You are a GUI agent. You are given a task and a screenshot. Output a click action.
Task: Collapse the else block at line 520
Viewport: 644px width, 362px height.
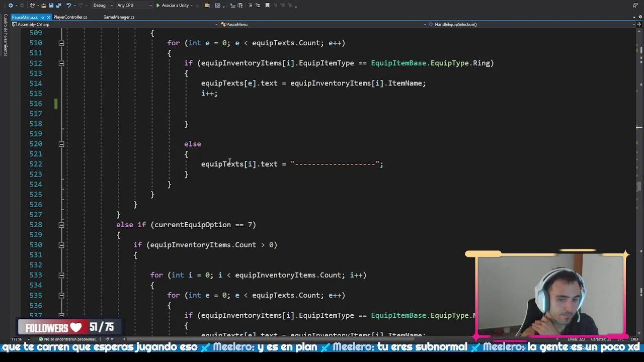coord(61,144)
